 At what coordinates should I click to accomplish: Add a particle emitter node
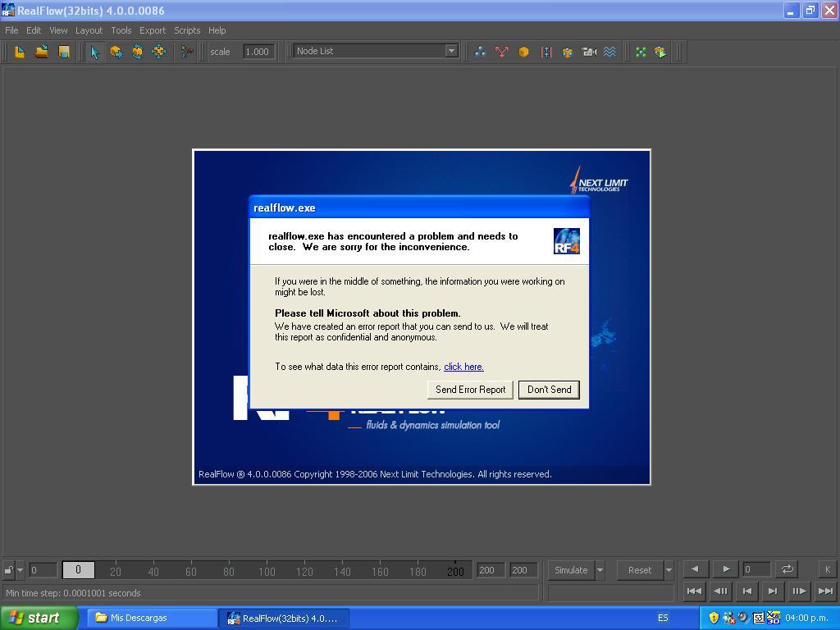tap(480, 52)
